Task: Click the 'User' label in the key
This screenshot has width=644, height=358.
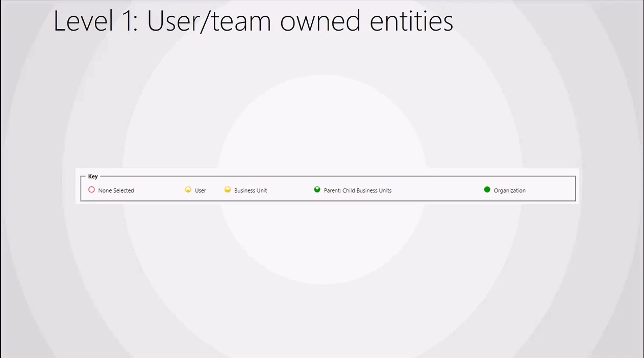Action: pyautogui.click(x=201, y=191)
